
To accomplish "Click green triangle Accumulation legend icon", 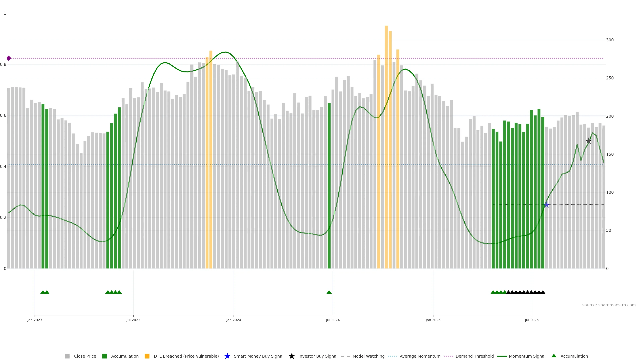I will 554,356.
